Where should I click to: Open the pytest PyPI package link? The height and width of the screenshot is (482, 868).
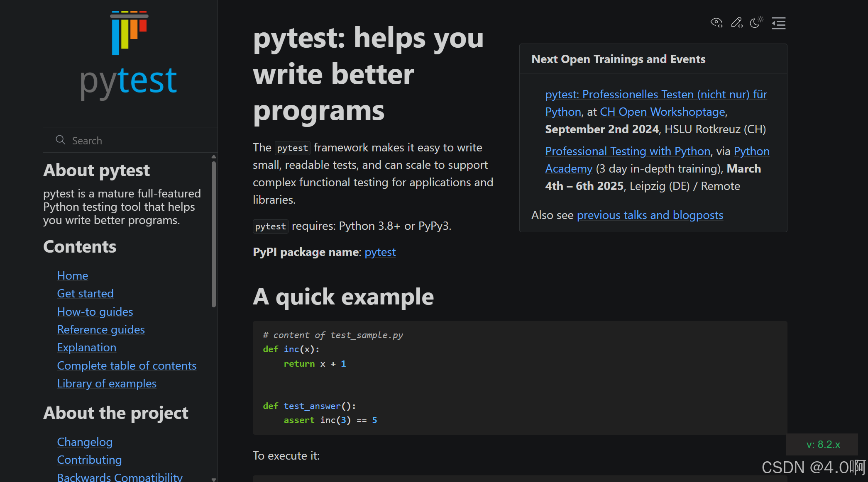[x=380, y=252]
